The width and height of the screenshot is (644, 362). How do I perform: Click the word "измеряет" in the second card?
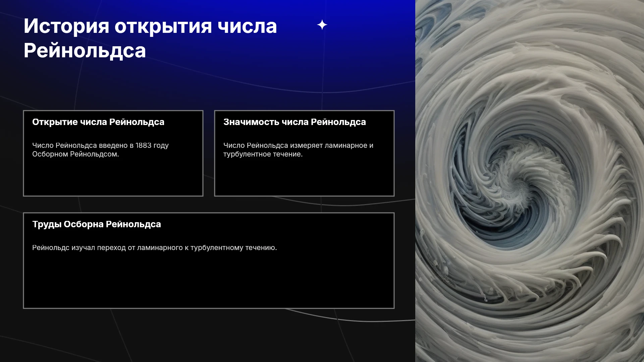point(306,145)
